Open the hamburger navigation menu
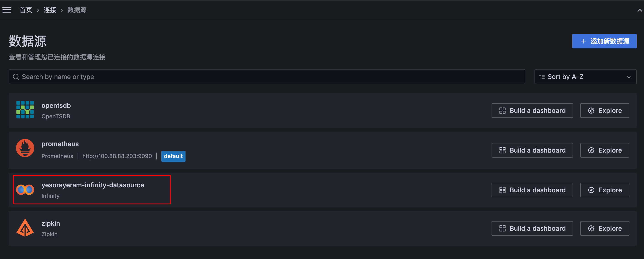Screen dimensions: 644x259 click(7, 10)
